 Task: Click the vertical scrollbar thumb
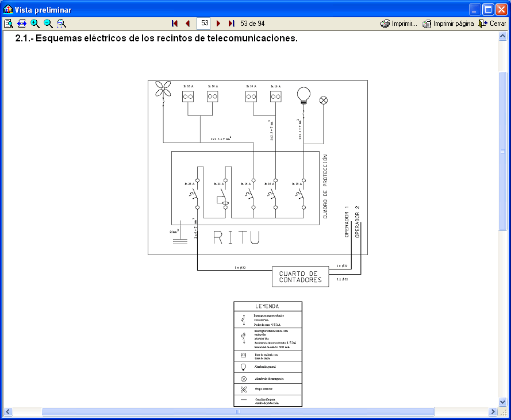502,151
